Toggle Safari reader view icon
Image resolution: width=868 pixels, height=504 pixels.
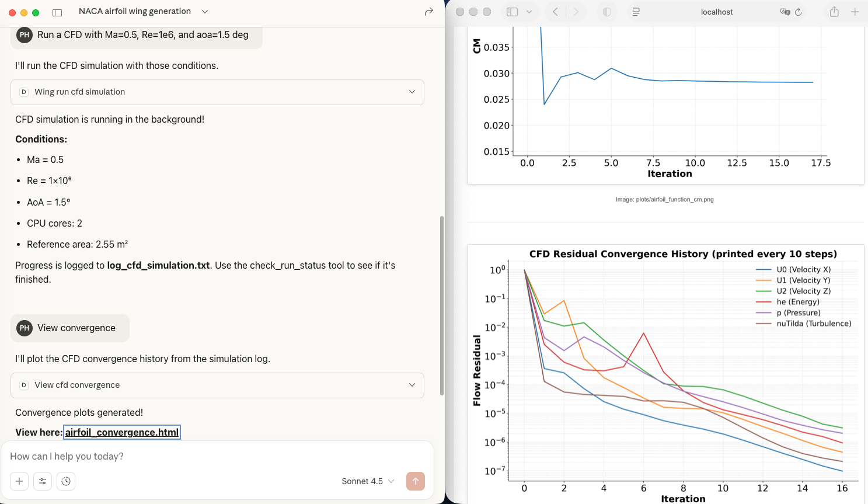click(x=636, y=12)
